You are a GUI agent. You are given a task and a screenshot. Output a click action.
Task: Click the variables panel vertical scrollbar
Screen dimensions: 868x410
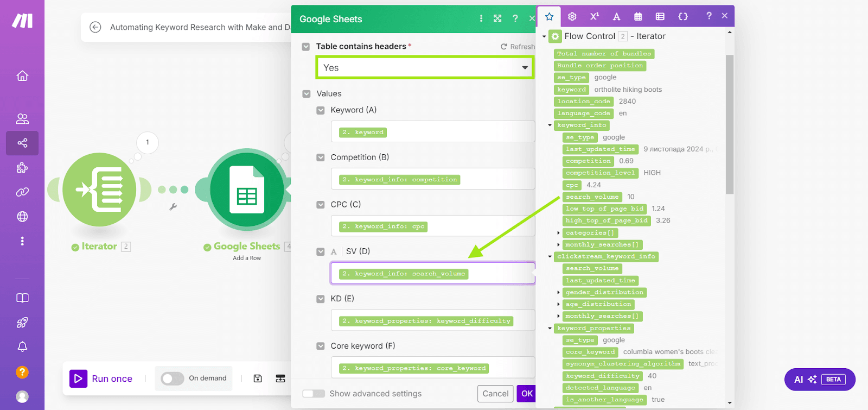(x=730, y=124)
